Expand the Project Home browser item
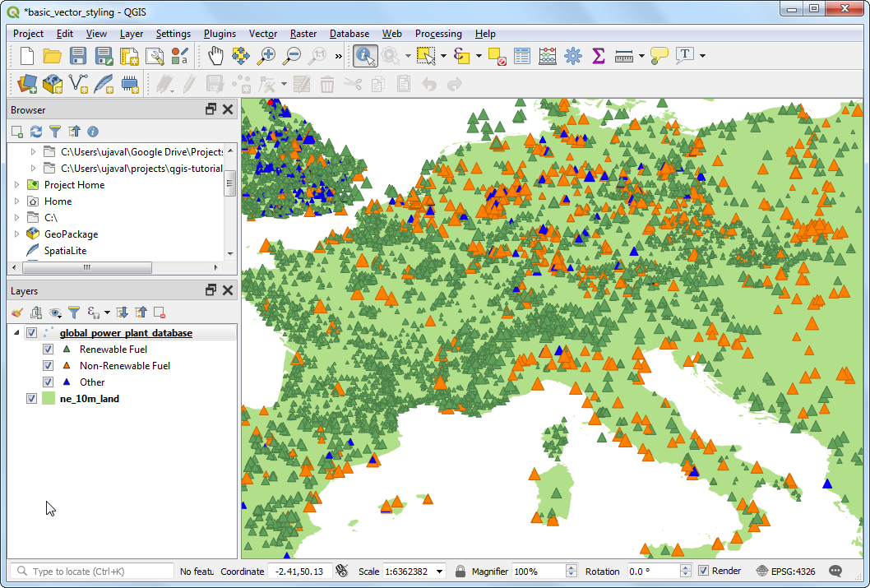The width and height of the screenshot is (870, 588). pyautogui.click(x=17, y=185)
